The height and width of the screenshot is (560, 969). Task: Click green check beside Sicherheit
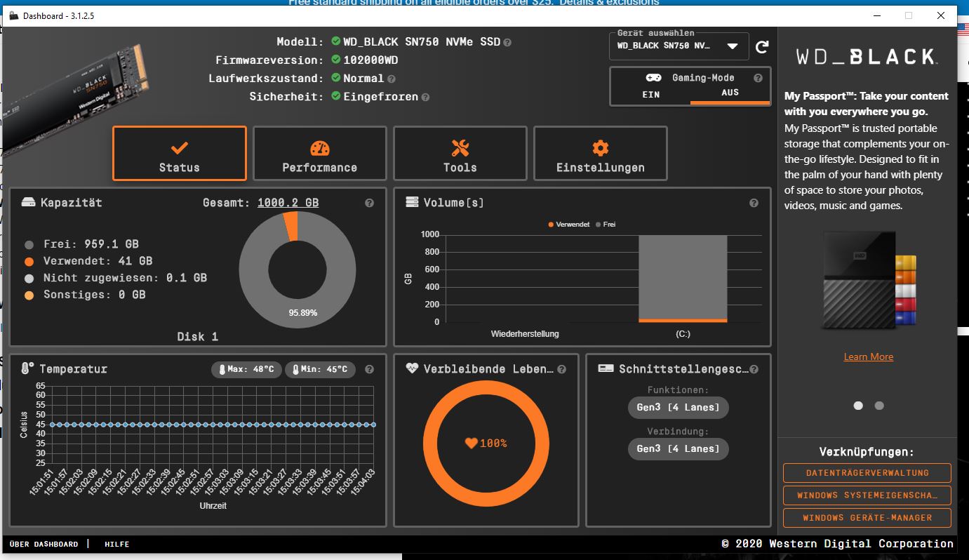(336, 96)
